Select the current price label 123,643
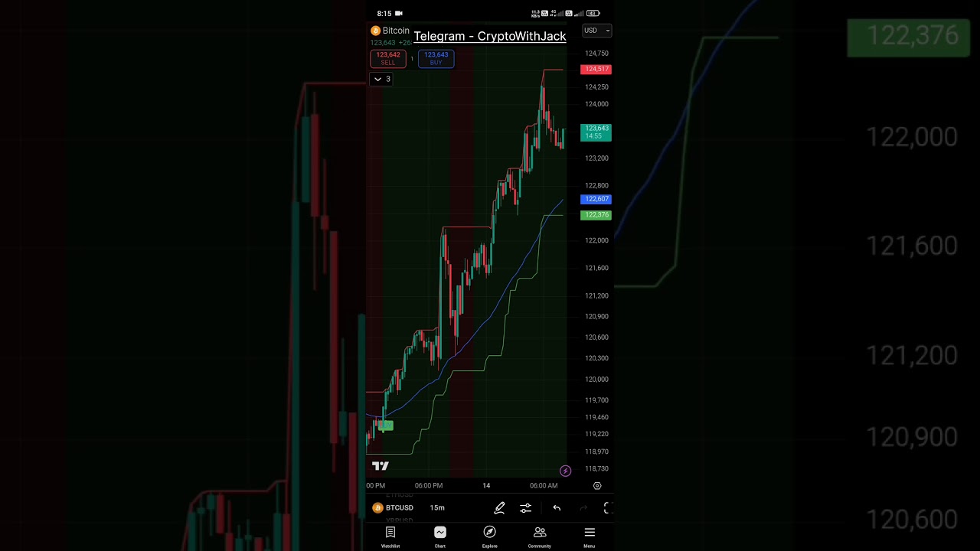980x551 pixels. coord(596,132)
